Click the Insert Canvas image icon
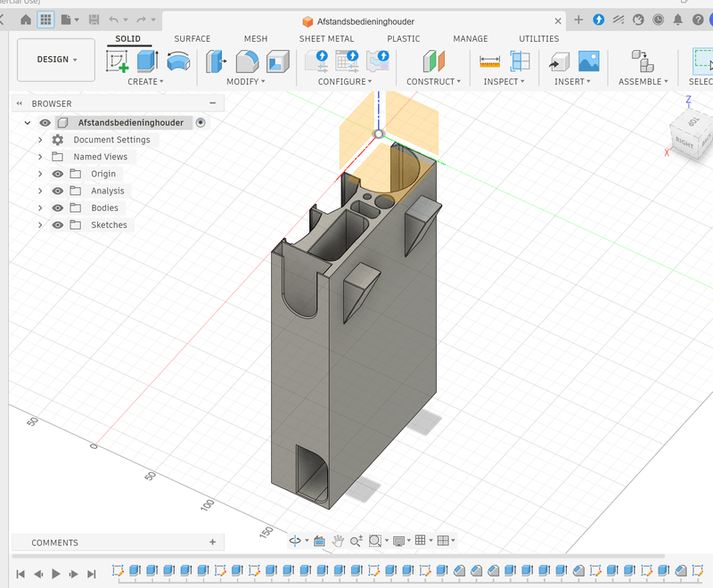This screenshot has width=713, height=588. coord(589,61)
